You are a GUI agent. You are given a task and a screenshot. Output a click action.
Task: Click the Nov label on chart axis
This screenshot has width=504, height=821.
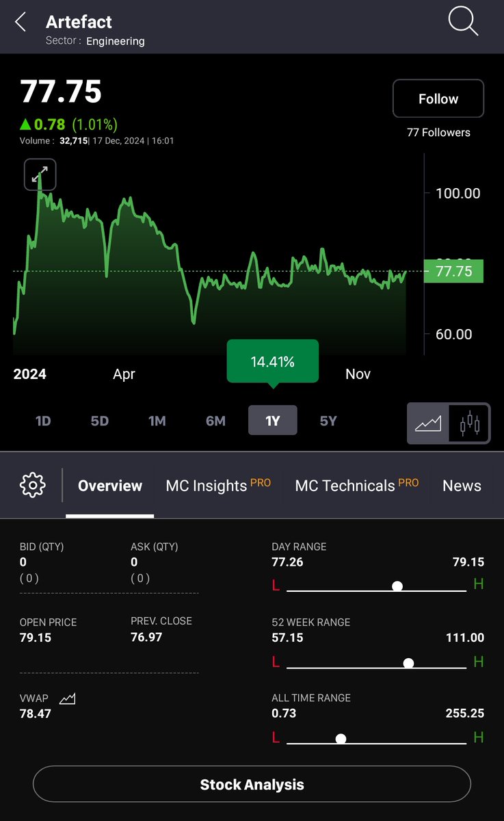point(358,374)
